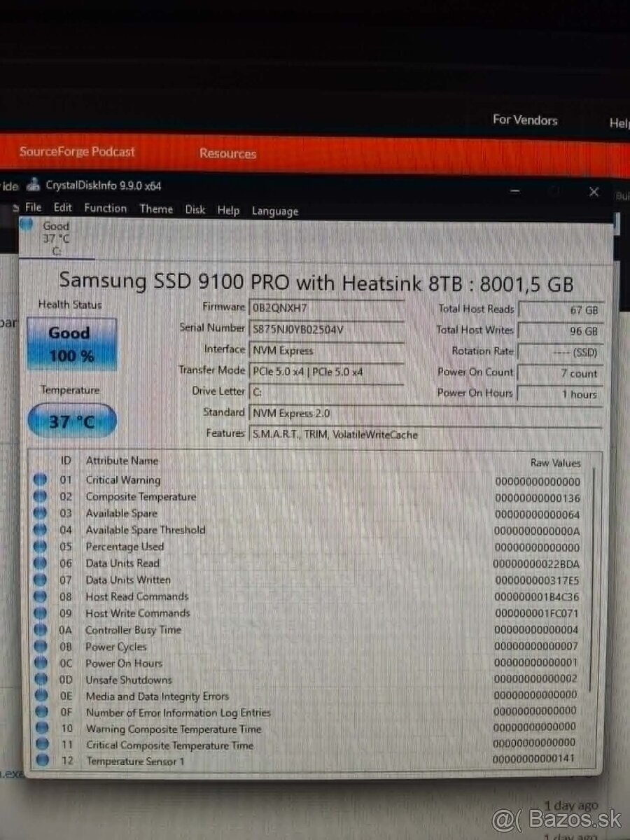Open the Function menu
Viewport: 630px width, 840px height.
[x=106, y=208]
